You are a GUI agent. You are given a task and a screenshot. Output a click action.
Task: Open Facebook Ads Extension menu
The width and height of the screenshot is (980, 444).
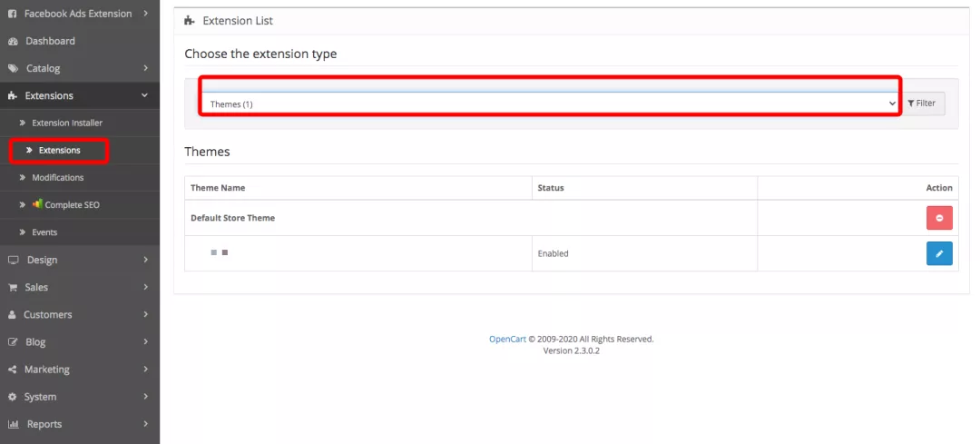(78, 14)
